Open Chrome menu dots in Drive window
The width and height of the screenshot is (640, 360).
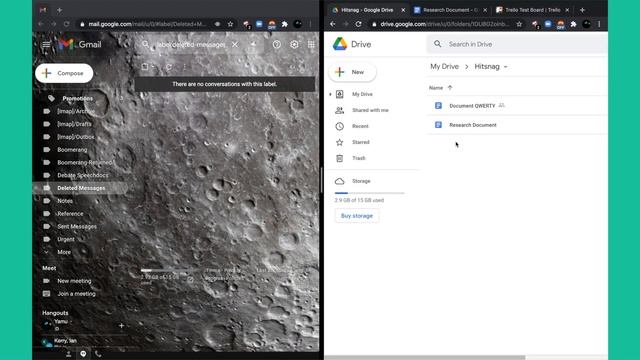tap(599, 24)
